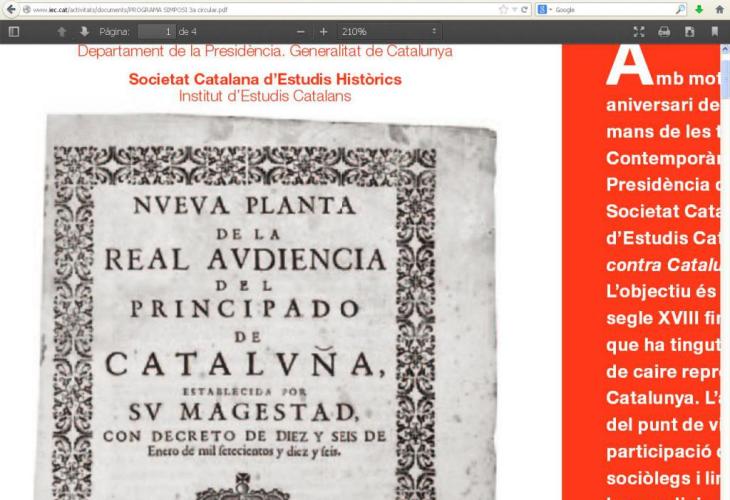730x500 pixels.
Task: Click 'L'objectiu és' text in red panel
Action: point(661,292)
